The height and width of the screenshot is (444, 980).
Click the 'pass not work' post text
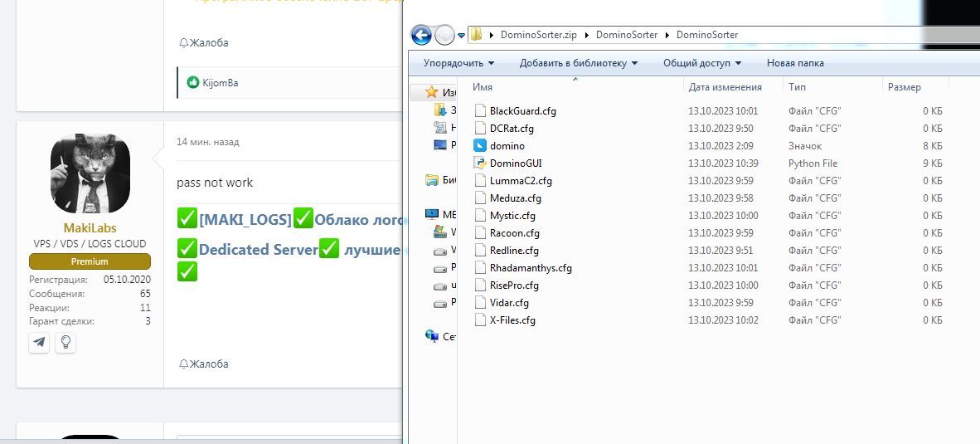pyautogui.click(x=215, y=183)
